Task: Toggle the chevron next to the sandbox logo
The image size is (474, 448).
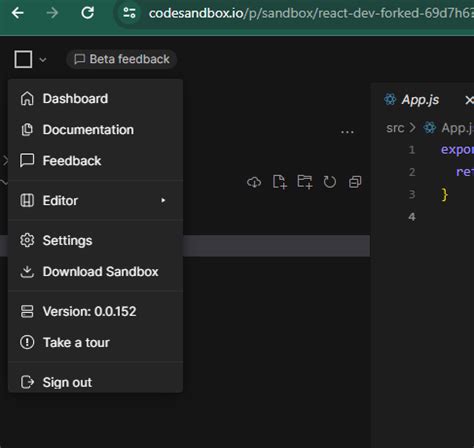Action: click(x=43, y=60)
